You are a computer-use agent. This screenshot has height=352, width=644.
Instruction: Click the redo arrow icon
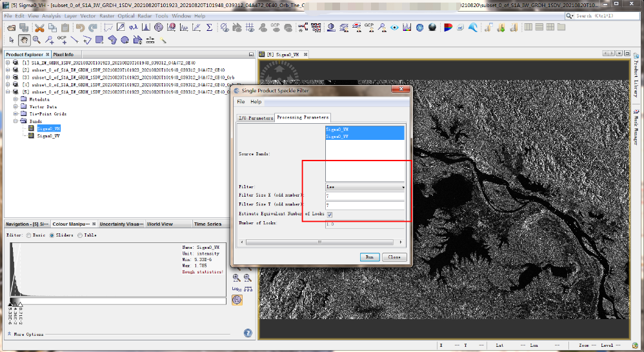tap(93, 28)
